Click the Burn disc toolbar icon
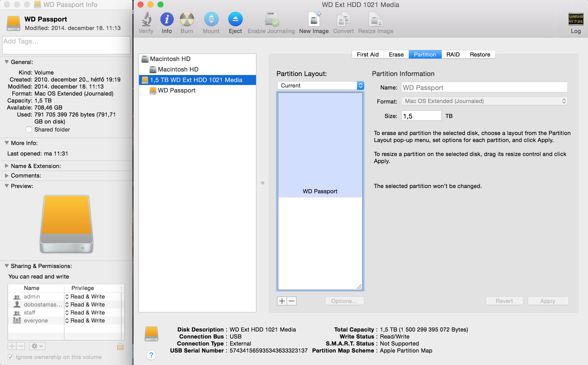The image size is (588, 365). 187,20
